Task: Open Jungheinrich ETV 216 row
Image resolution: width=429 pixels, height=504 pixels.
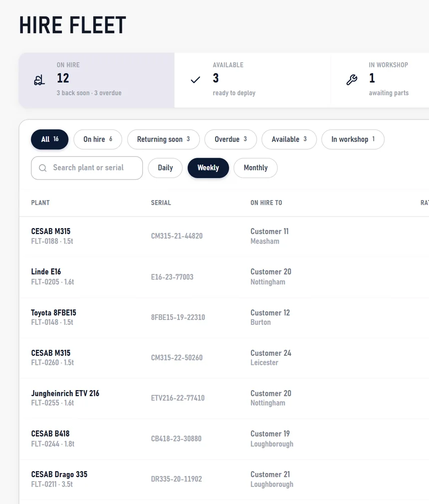Action: [224, 398]
